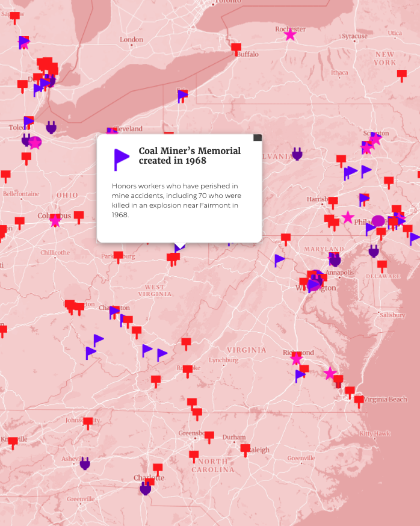Select the red marker at Knoxville

[x=13, y=443]
